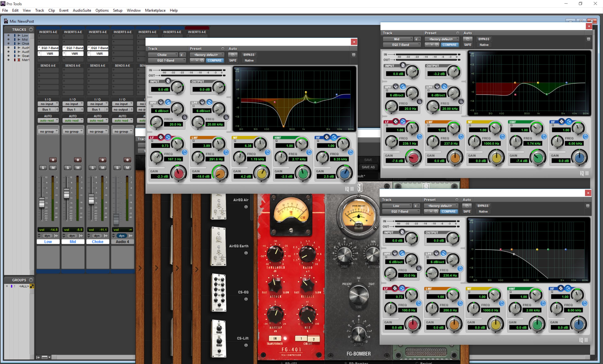Image resolution: width=603 pixels, height=364 pixels.
Task: Mute the Mid track
Action: [x=78, y=168]
